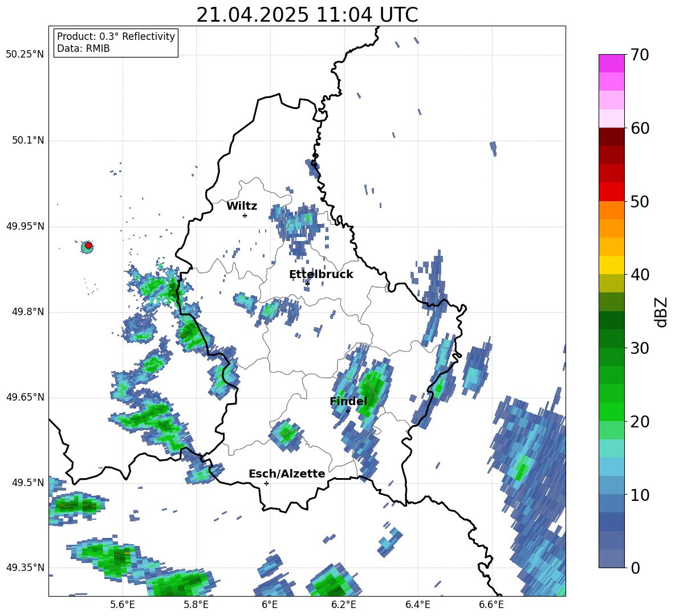Click the 5.8°E longitude label
This screenshot has height=616, width=675.
[x=196, y=605]
